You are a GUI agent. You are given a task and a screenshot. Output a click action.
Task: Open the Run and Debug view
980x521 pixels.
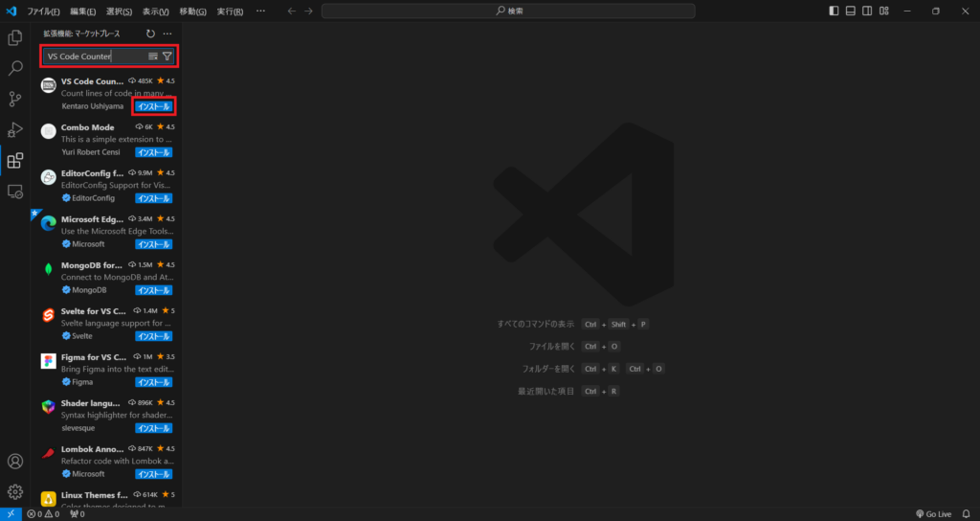point(15,130)
